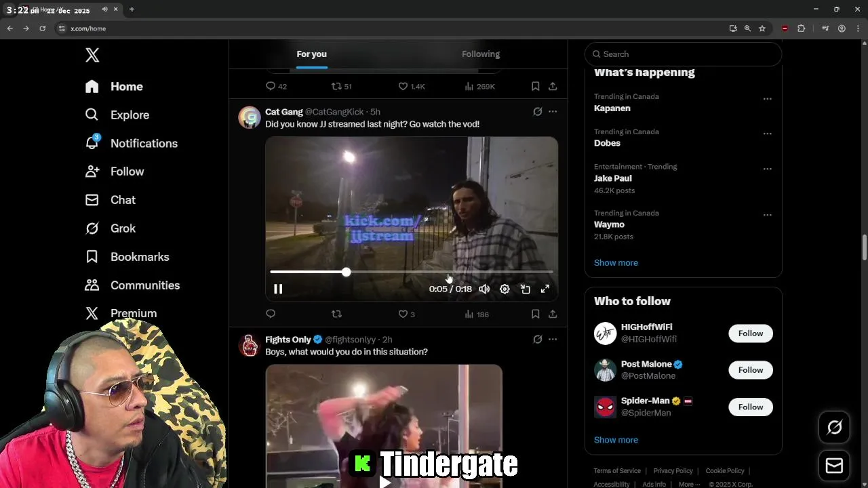This screenshot has width=868, height=488.
Task: Enter fullscreen on the Cat Gang video
Action: (545, 289)
